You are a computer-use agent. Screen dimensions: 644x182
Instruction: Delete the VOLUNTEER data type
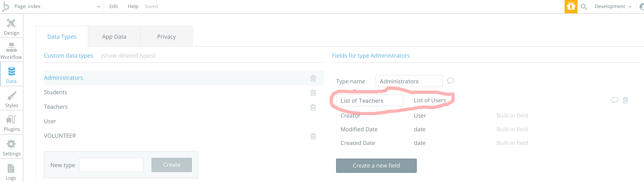pyautogui.click(x=313, y=136)
